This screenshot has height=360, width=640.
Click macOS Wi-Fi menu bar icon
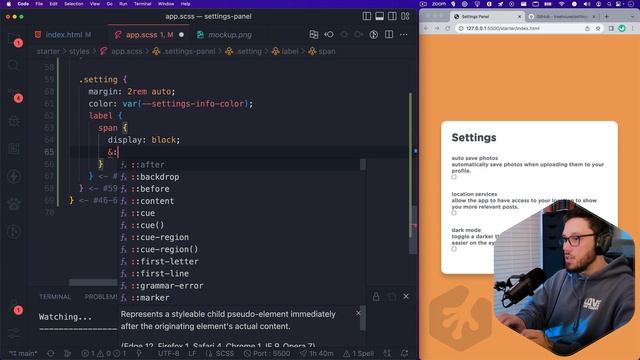coord(562,4)
